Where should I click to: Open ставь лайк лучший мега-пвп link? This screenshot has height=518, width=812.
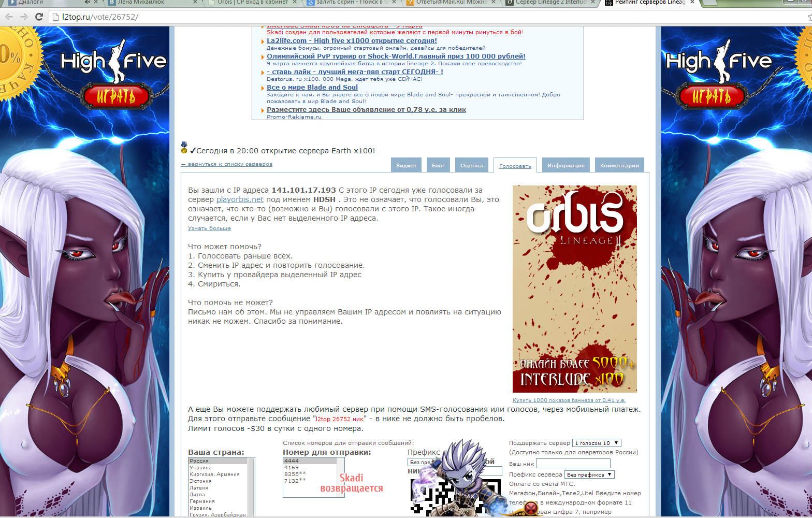(355, 71)
